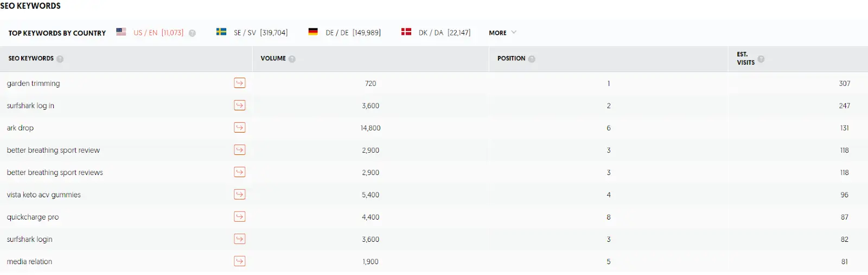Image resolution: width=868 pixels, height=275 pixels.
Task: Show help tooltip next to Position header
Action: tap(532, 59)
